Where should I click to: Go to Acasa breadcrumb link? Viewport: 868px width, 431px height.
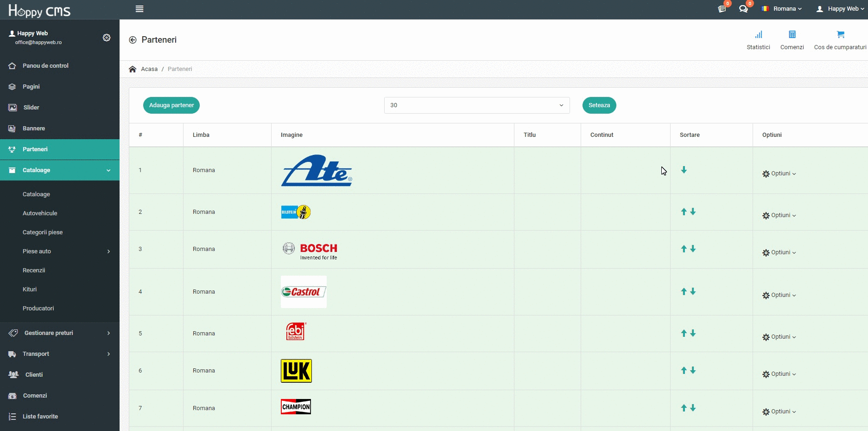point(149,69)
